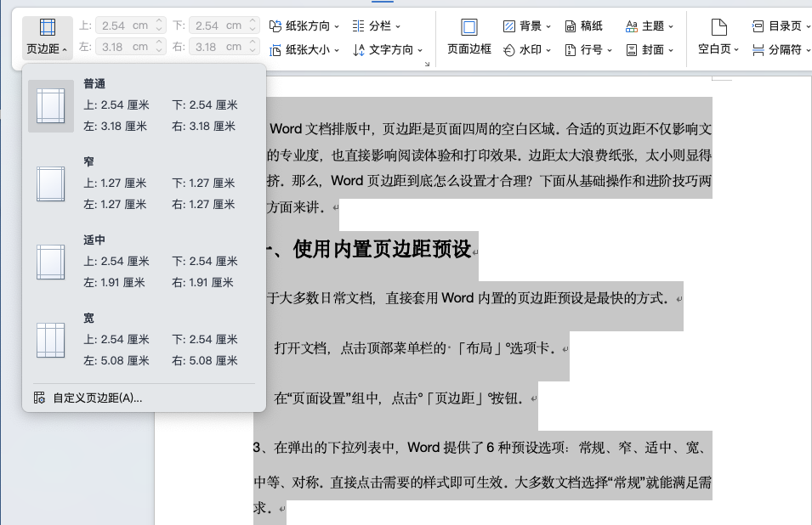Image resolution: width=812 pixels, height=525 pixels.
Task: Click the 右: 1.91 厘米 value
Action: point(203,282)
